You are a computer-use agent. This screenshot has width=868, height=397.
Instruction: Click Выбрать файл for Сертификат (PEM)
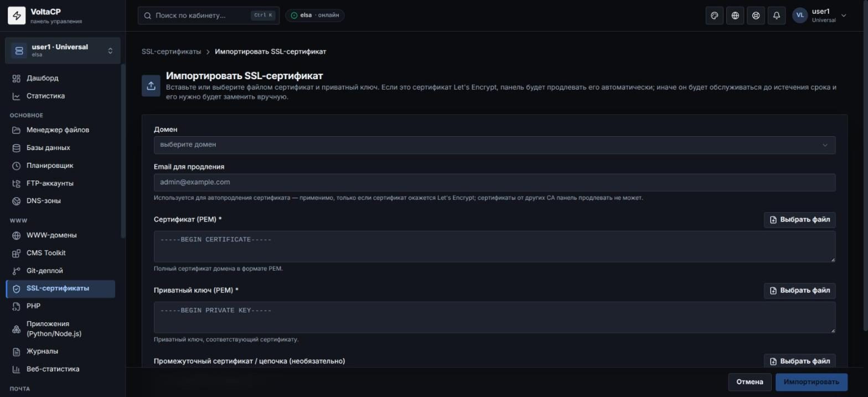pyautogui.click(x=799, y=220)
